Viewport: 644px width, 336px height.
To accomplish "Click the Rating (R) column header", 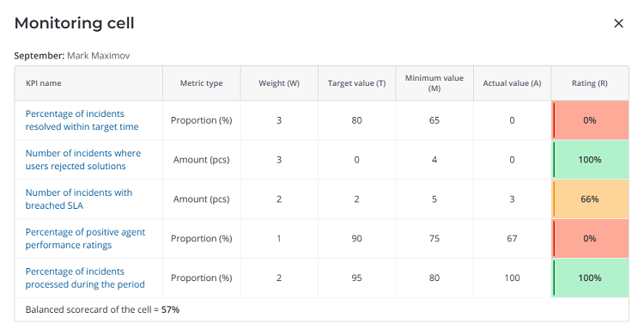I will coord(589,83).
